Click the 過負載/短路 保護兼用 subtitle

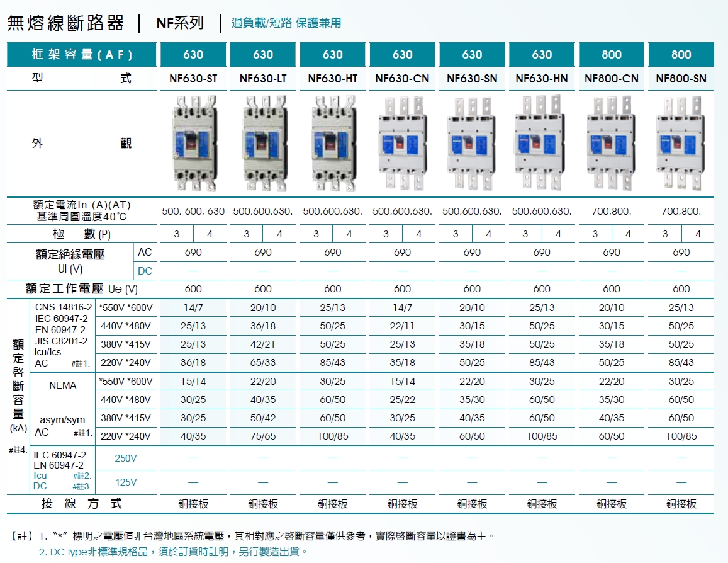[x=286, y=23]
